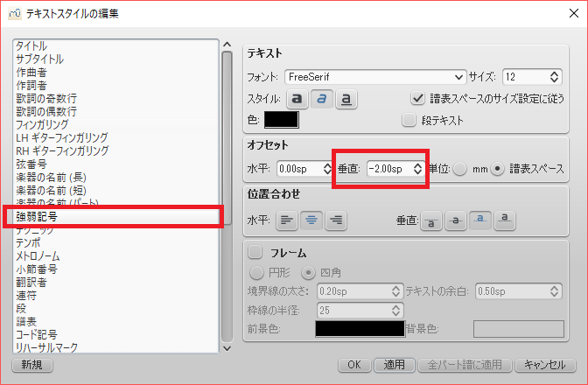Select 強弱記号 text style
Image resolution: width=588 pixels, height=385 pixels.
(x=115, y=217)
